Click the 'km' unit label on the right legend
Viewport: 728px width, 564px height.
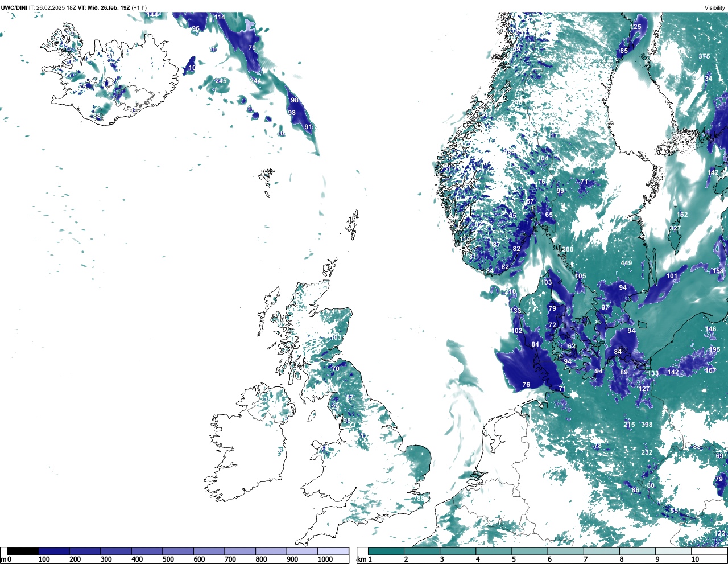[x=361, y=559]
